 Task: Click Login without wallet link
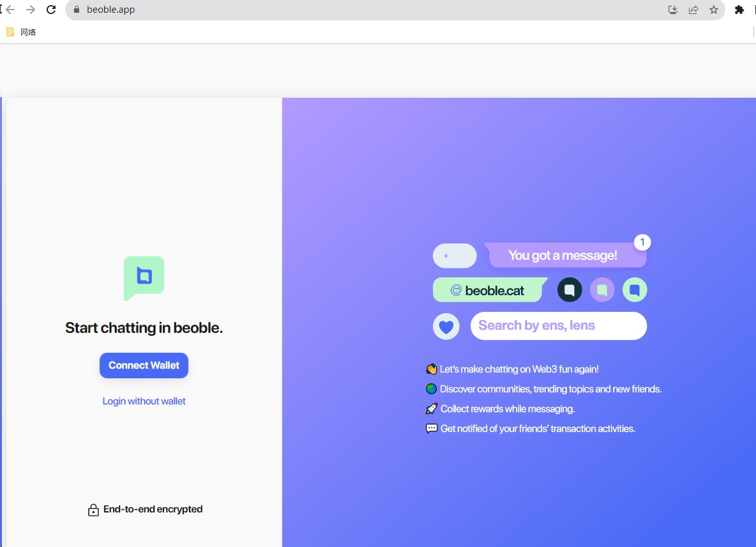coord(144,401)
